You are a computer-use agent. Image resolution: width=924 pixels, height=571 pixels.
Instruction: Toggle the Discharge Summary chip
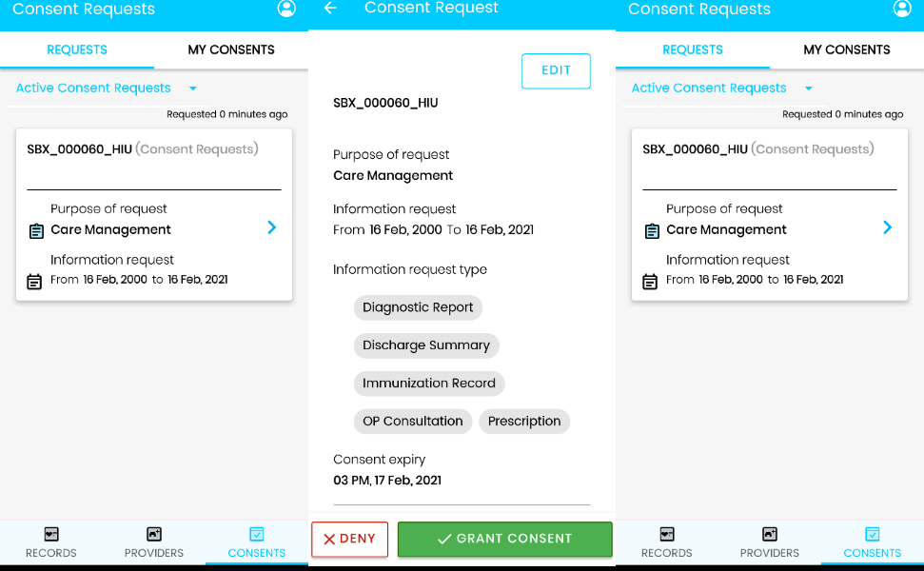[426, 345]
